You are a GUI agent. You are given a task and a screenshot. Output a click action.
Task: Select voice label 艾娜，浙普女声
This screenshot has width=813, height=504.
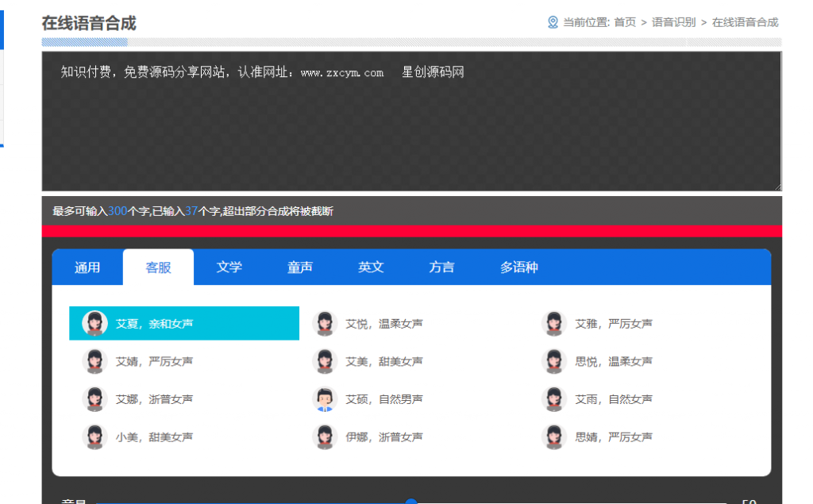[x=155, y=399]
